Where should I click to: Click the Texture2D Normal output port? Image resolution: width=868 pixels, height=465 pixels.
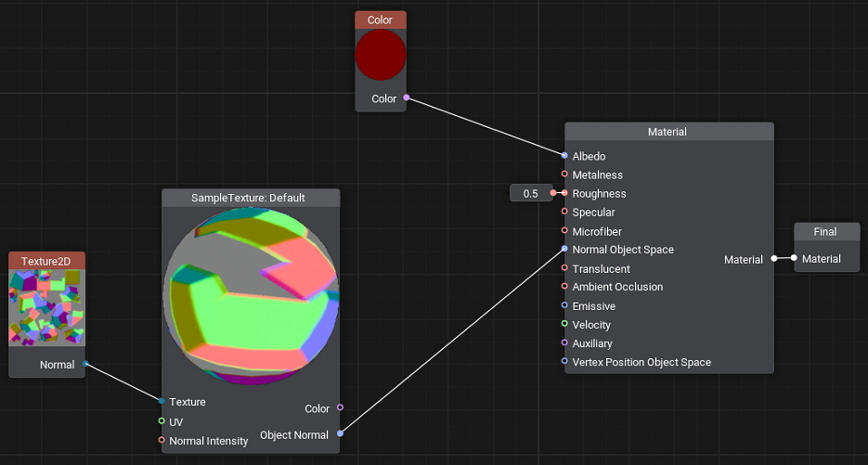(x=85, y=364)
